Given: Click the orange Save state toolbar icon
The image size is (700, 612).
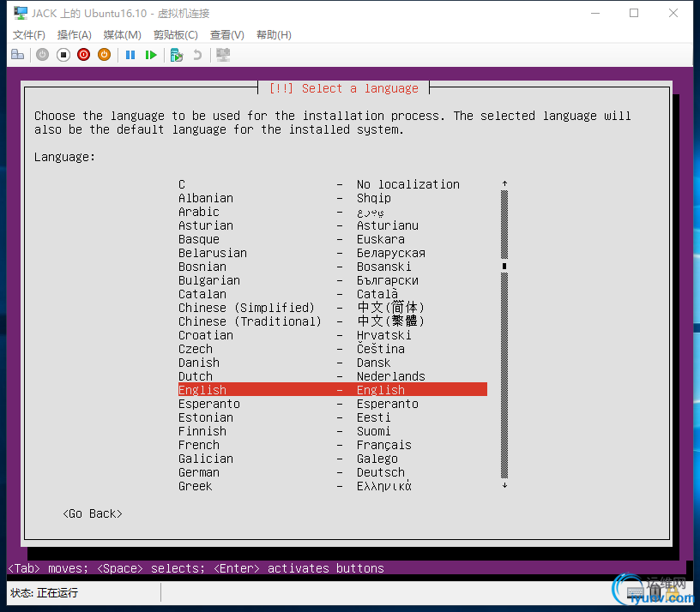Looking at the screenshot, I should tap(104, 55).
